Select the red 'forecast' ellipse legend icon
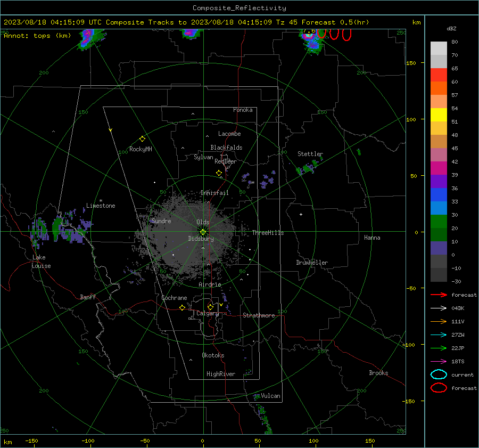This screenshot has height=448, width=479. pyautogui.click(x=439, y=388)
